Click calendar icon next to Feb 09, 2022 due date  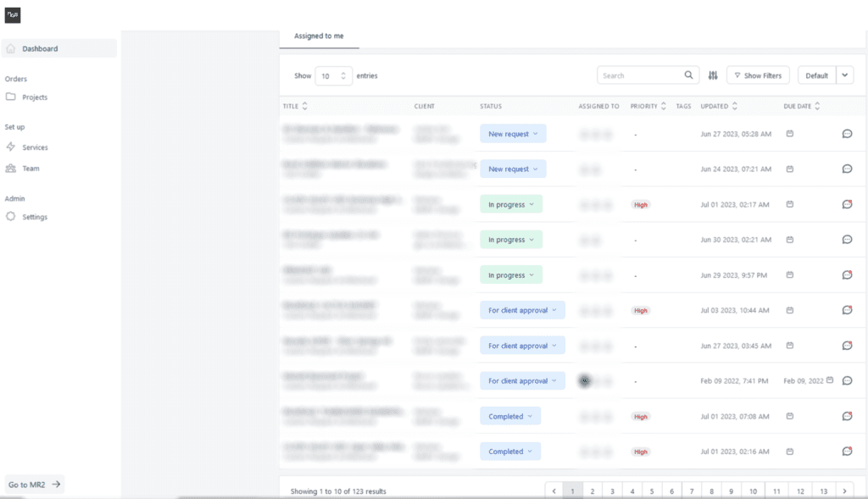(830, 380)
